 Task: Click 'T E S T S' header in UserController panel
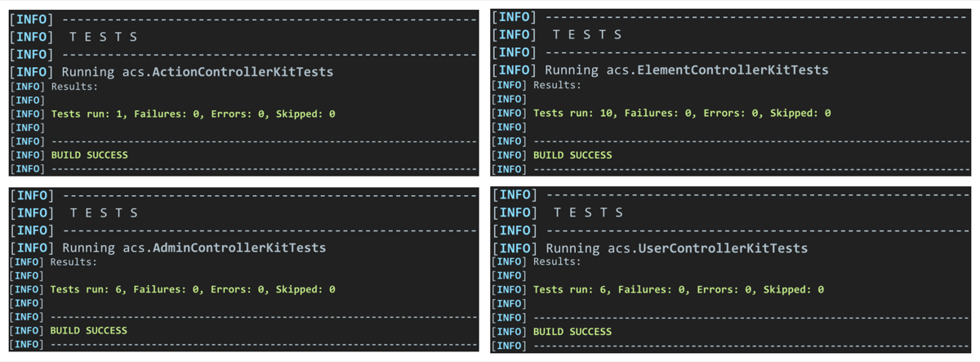[588, 212]
